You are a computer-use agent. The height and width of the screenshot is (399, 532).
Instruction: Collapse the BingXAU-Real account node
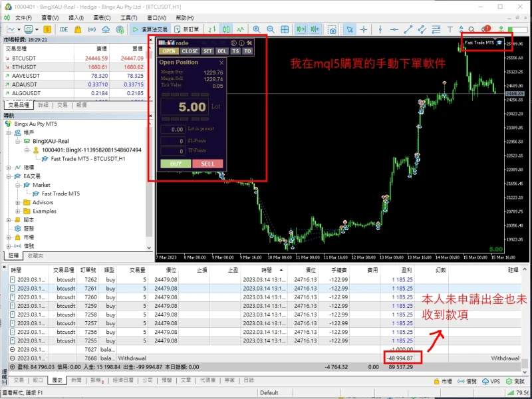point(18,142)
